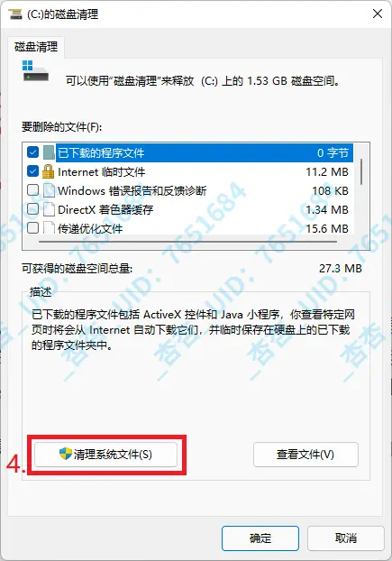The width and height of the screenshot is (392, 561).
Task: Enable the DirectX 着色器缓存 checkbox
Action: coord(32,209)
